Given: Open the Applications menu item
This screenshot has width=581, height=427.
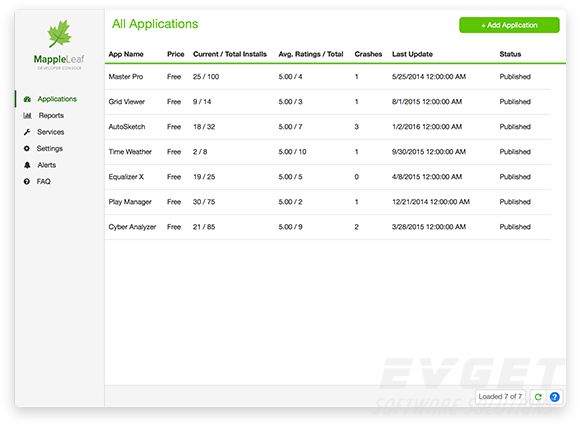Looking at the screenshot, I should 57,99.
